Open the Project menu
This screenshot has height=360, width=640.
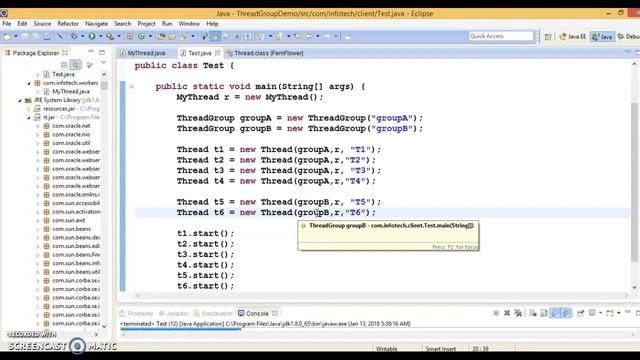click(x=147, y=24)
